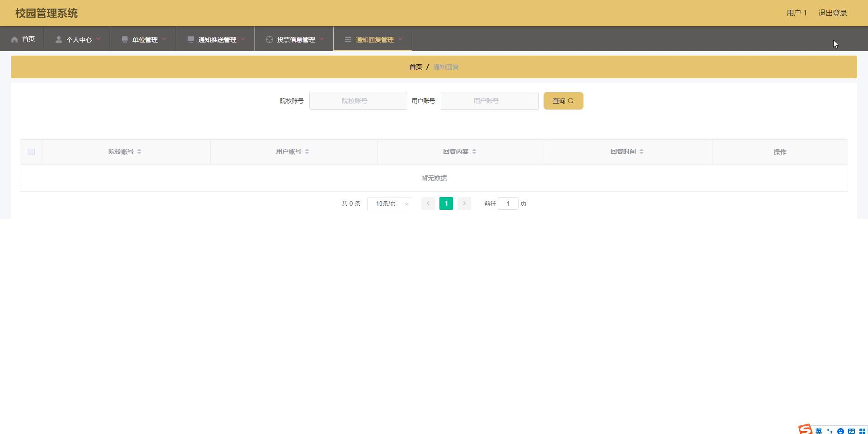Click the 投票信息管理 circular icon

coord(269,40)
